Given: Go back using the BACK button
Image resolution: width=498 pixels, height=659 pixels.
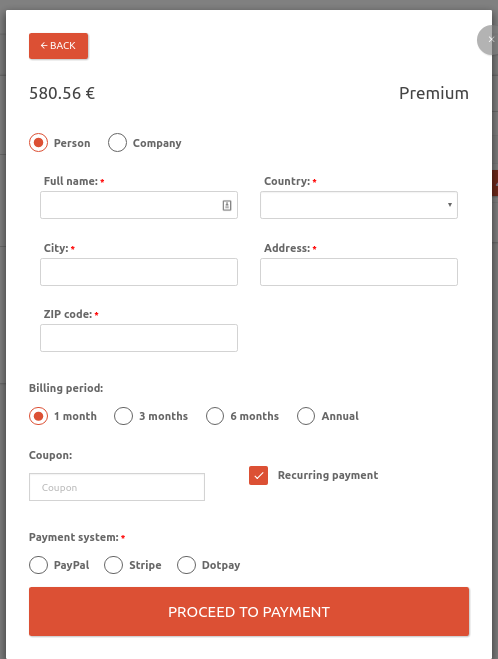Looking at the screenshot, I should [58, 46].
